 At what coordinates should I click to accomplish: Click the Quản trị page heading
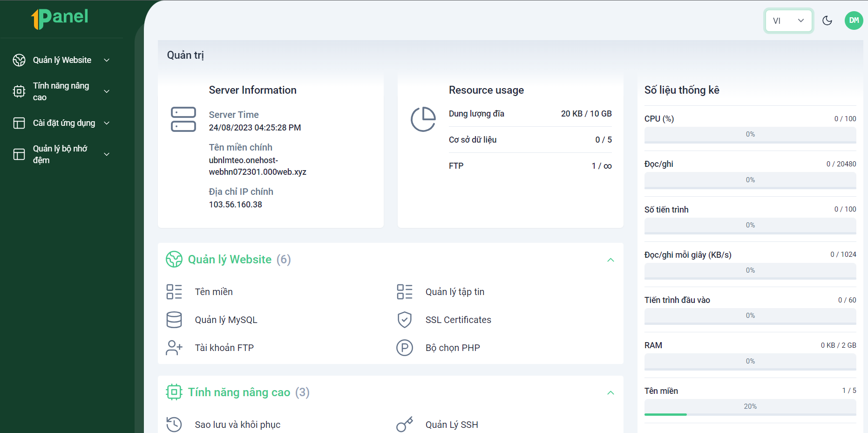pyautogui.click(x=185, y=55)
